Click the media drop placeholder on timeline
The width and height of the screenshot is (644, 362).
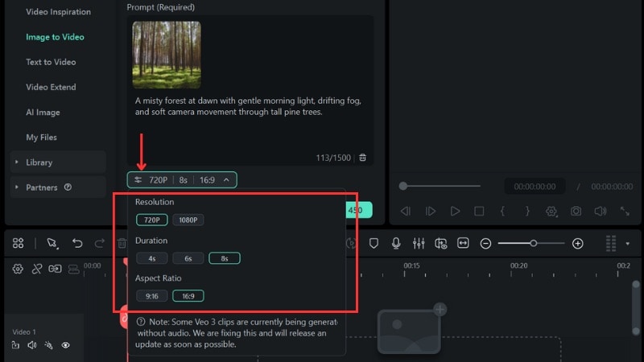click(409, 331)
